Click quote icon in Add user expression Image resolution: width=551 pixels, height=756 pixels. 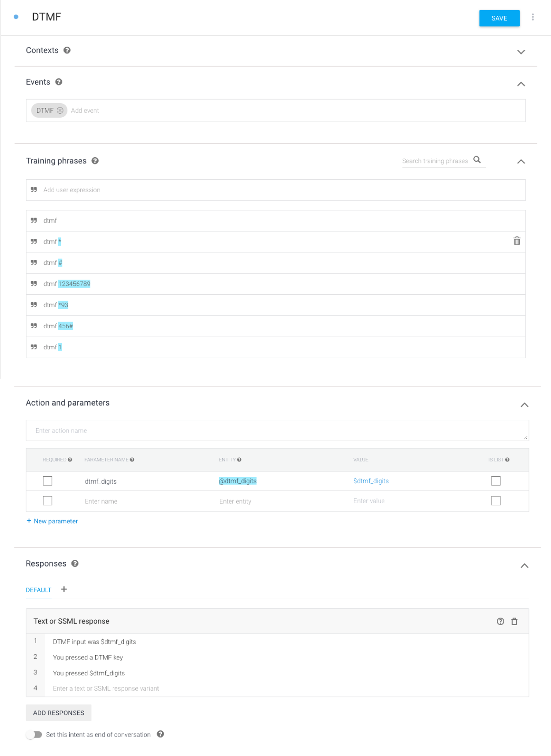(x=34, y=190)
